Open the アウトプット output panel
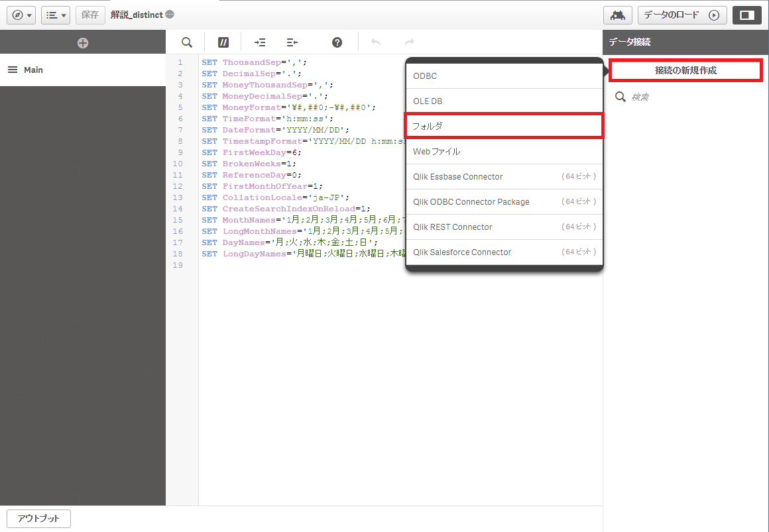769x532 pixels. click(38, 518)
